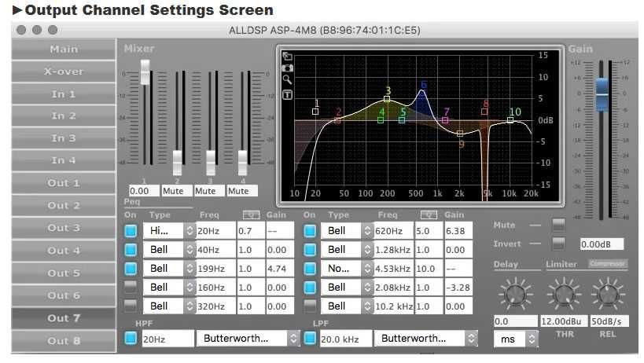Select EQ node 4 on the graph
The width and height of the screenshot is (644, 363).
point(381,120)
